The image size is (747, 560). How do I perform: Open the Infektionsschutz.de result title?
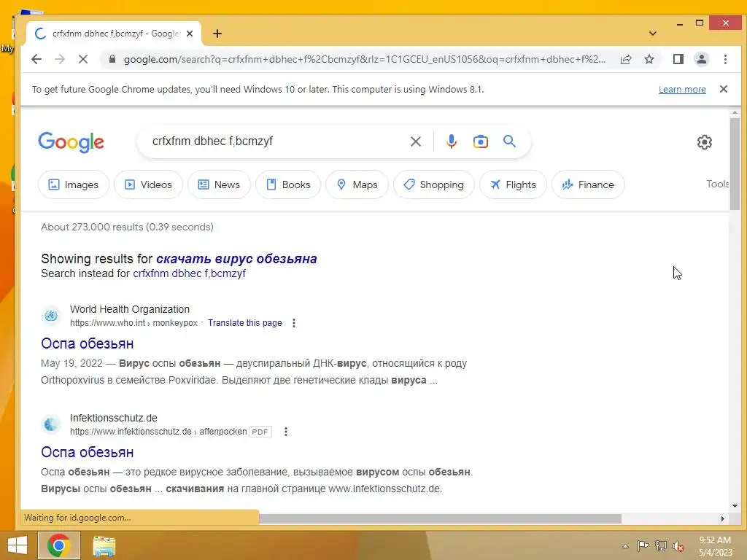pyautogui.click(x=88, y=452)
